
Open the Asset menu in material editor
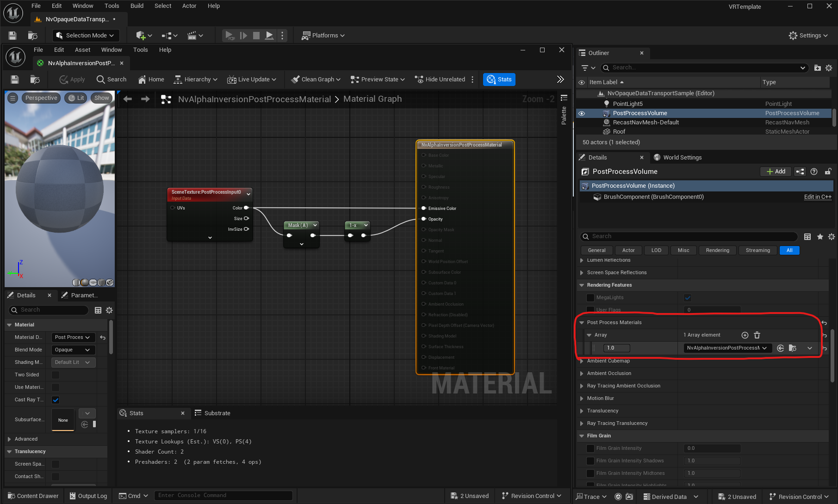pyautogui.click(x=82, y=50)
